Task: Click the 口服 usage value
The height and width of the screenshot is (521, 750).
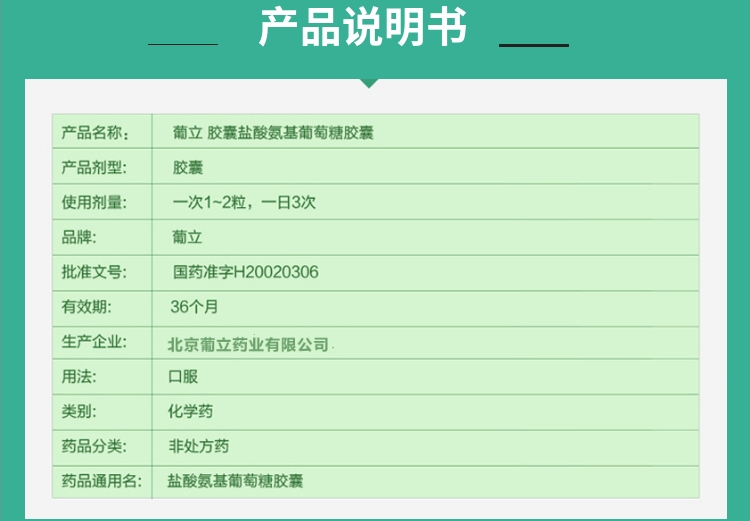Action: (x=183, y=377)
